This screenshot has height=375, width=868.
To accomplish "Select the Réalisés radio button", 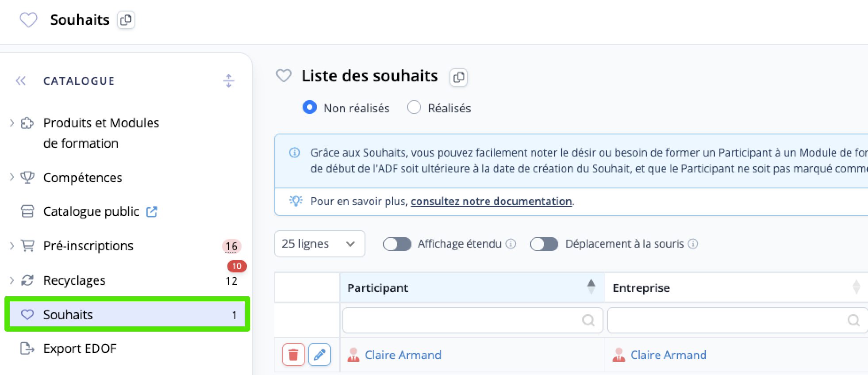I will click(414, 107).
